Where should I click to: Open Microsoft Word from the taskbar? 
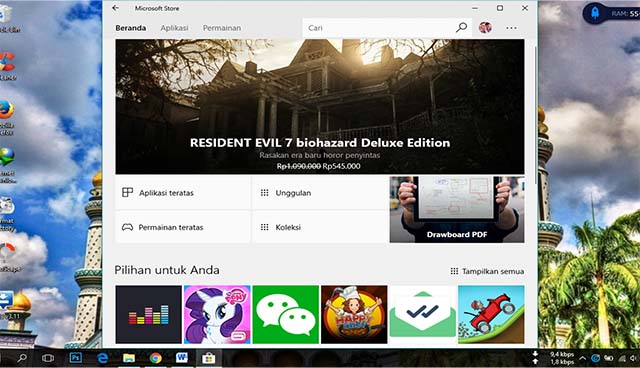tap(182, 358)
